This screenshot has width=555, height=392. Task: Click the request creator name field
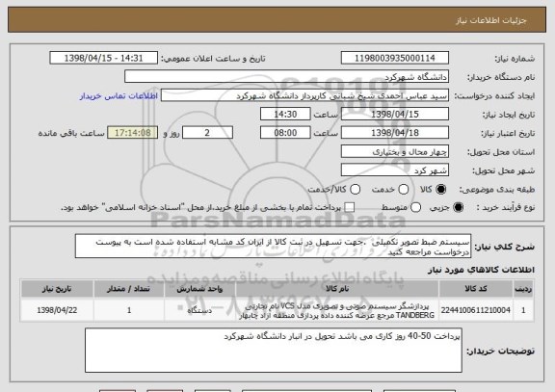click(x=304, y=95)
